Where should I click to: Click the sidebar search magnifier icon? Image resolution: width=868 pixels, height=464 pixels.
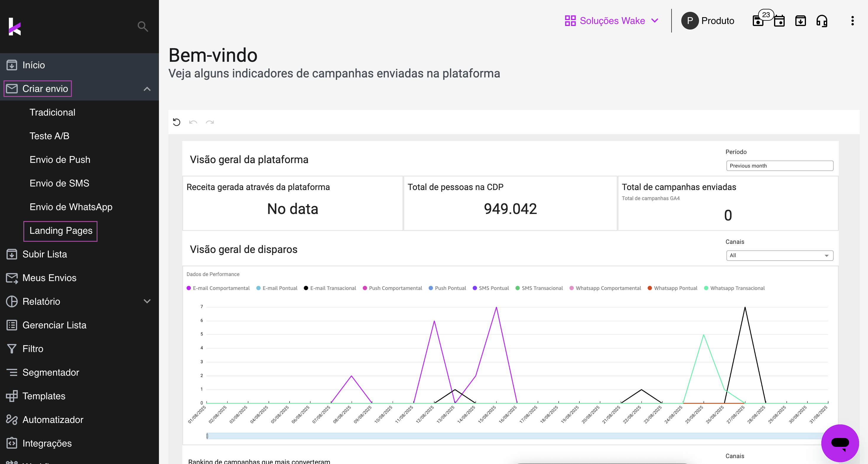[x=142, y=26]
